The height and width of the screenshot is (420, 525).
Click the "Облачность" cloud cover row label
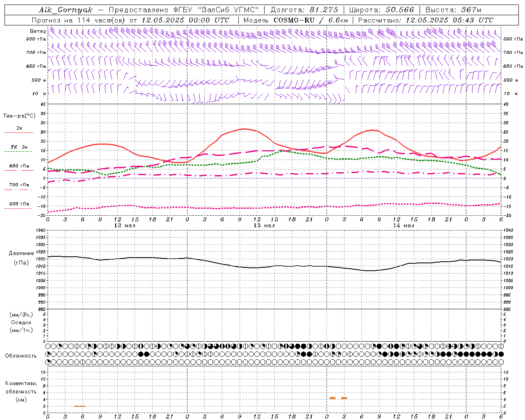click(21, 356)
